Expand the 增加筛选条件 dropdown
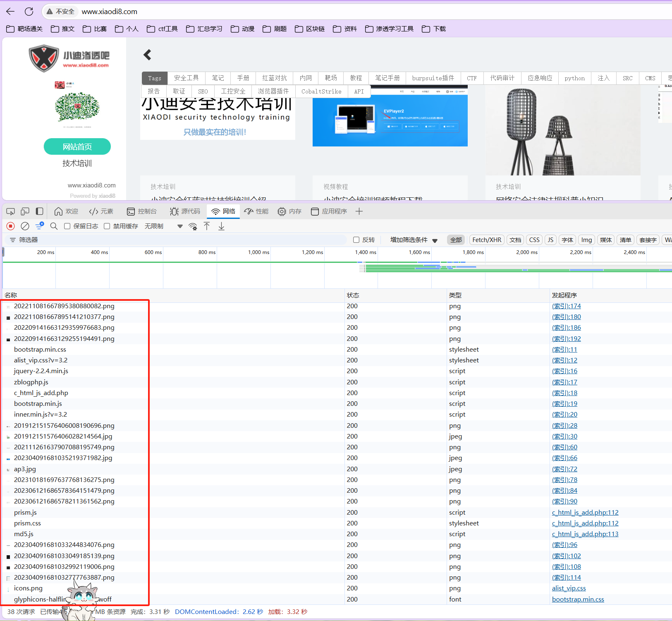This screenshot has width=672, height=621. coord(414,240)
